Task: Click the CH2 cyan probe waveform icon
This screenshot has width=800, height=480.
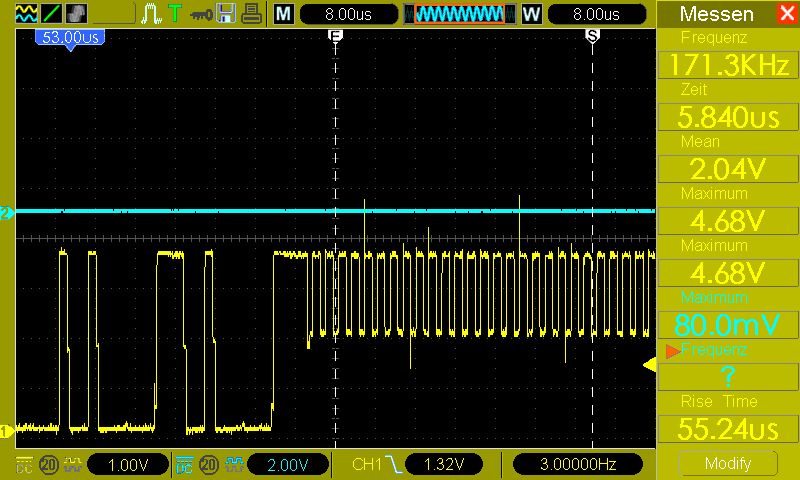Action: coord(234,465)
